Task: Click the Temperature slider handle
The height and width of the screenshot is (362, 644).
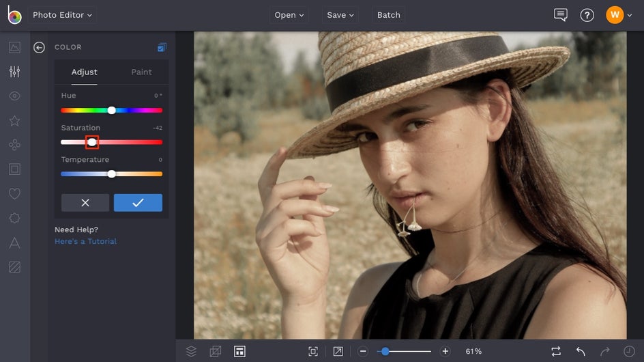Action: coord(111,174)
